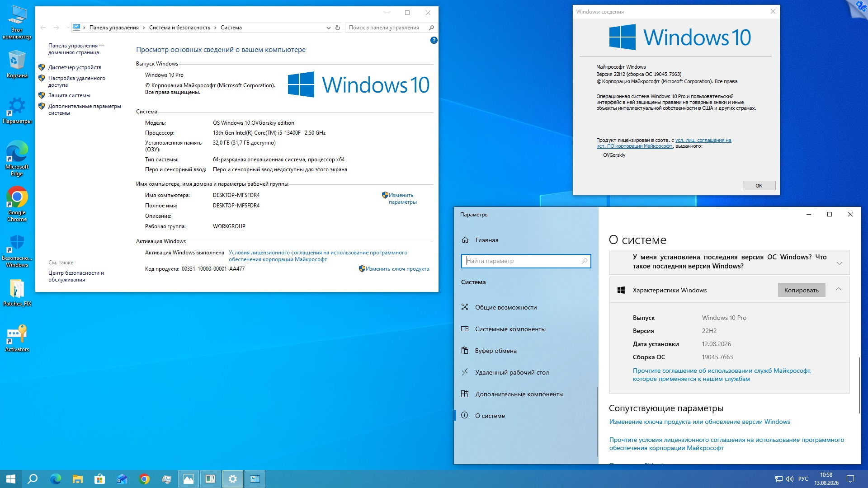Screen dimensions: 868x488
Task: Open Диспетчер устройств link
Action: [x=75, y=67]
